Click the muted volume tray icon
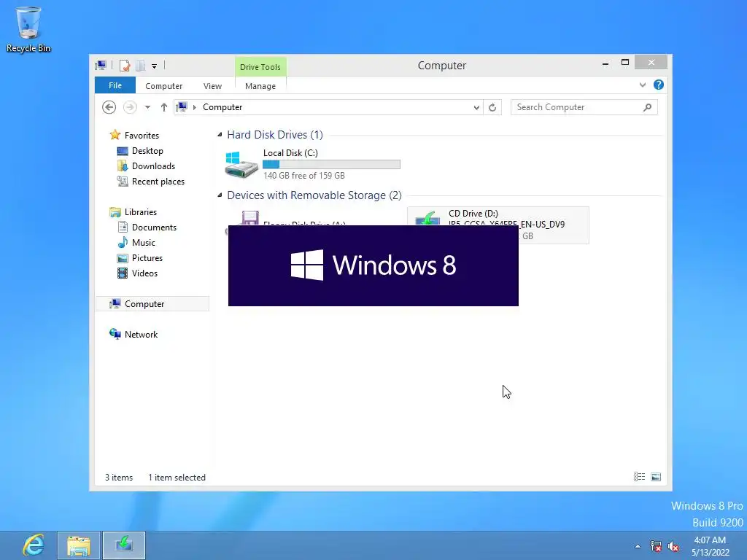747x560 pixels. [x=673, y=546]
